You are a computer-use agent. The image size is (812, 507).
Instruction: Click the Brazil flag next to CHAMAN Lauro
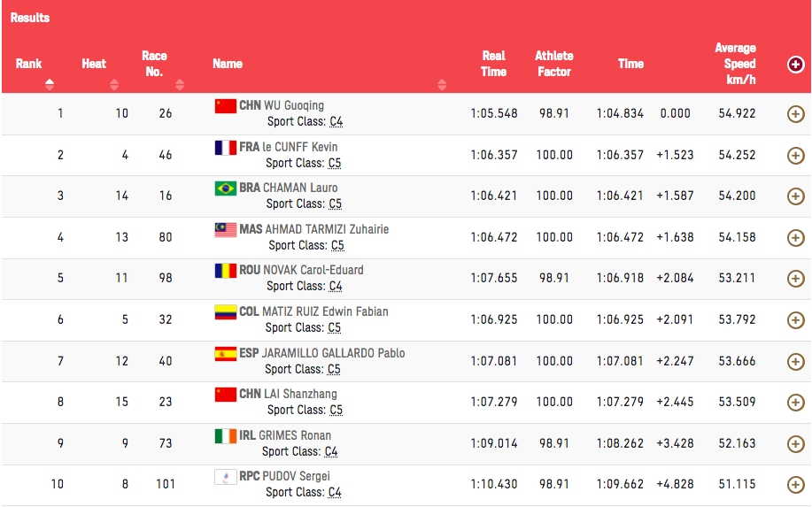tap(226, 188)
